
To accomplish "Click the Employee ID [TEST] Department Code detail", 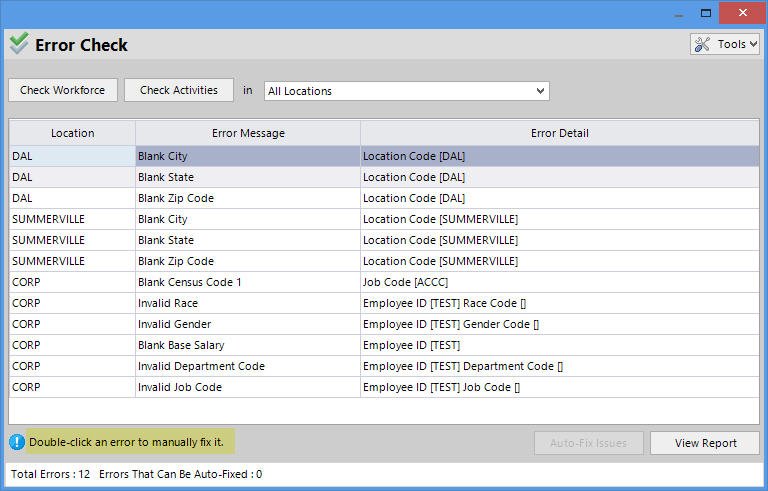I will pos(560,367).
